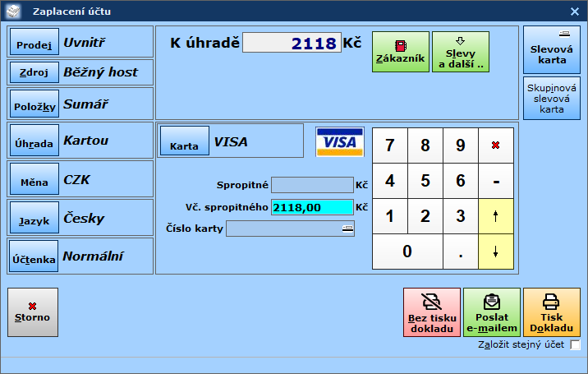
Task: Open card number field picker icon
Action: point(348,229)
